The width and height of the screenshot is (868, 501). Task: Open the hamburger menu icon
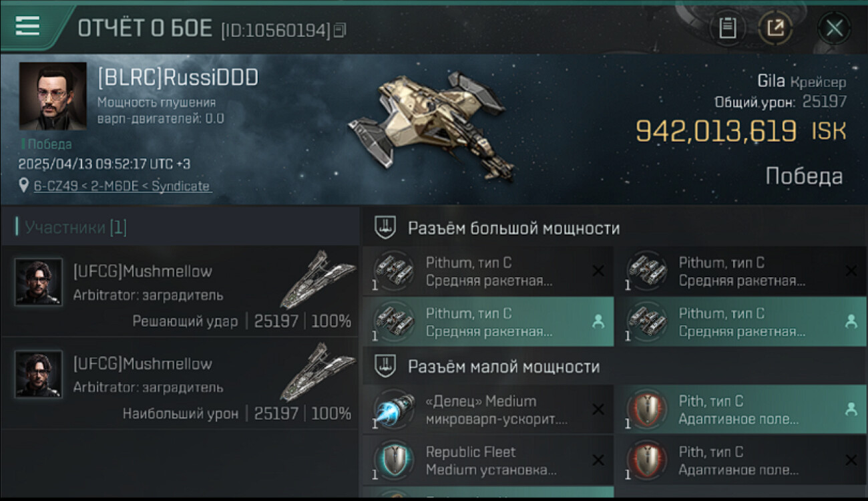pos(27,26)
